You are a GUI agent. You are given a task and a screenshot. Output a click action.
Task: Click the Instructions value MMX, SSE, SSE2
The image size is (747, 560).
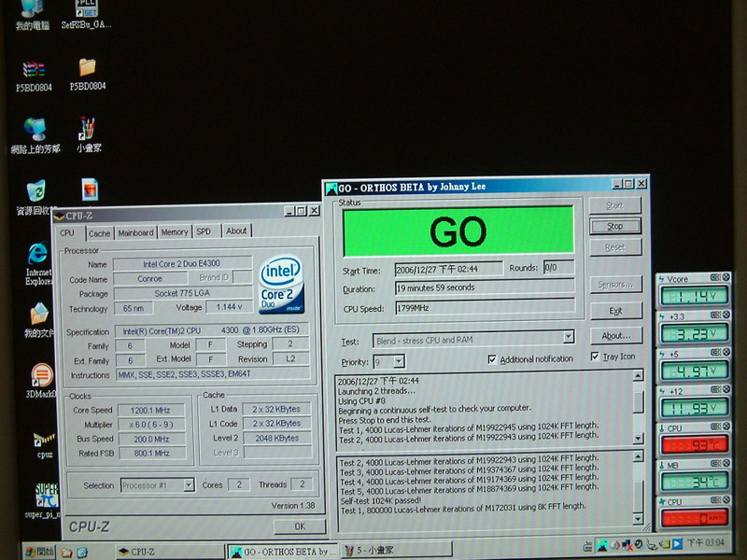point(213,374)
